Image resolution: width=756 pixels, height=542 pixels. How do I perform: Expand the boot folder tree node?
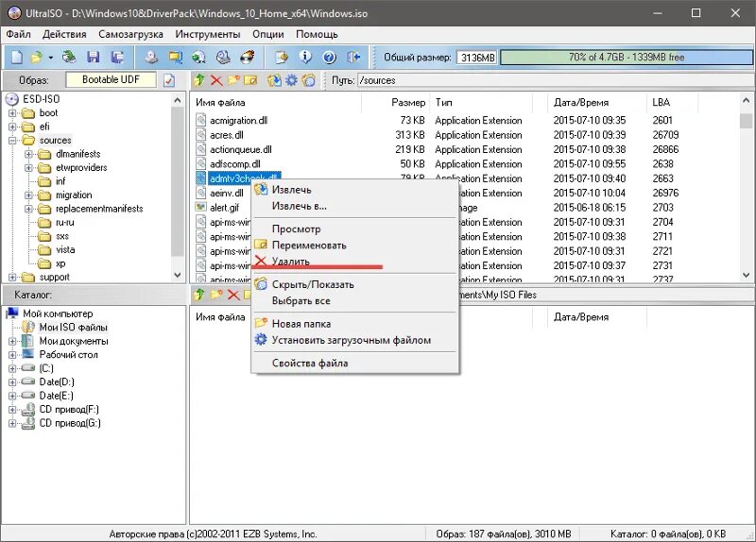pyautogui.click(x=12, y=113)
